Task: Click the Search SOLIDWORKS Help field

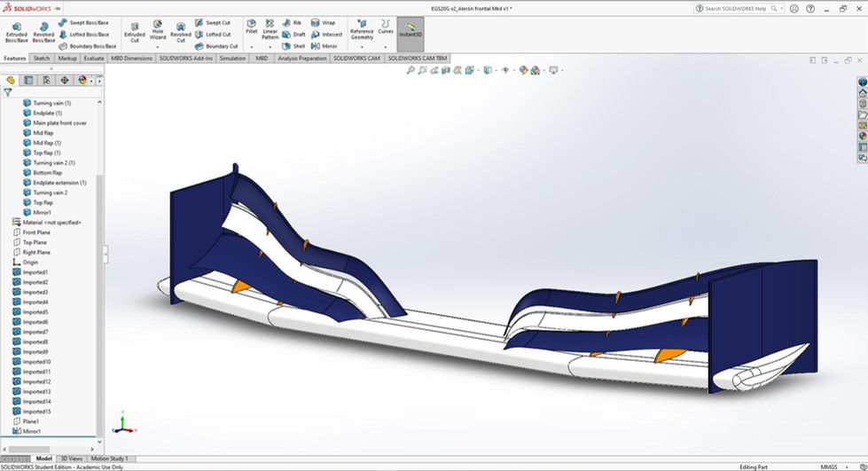Action: pos(739,8)
